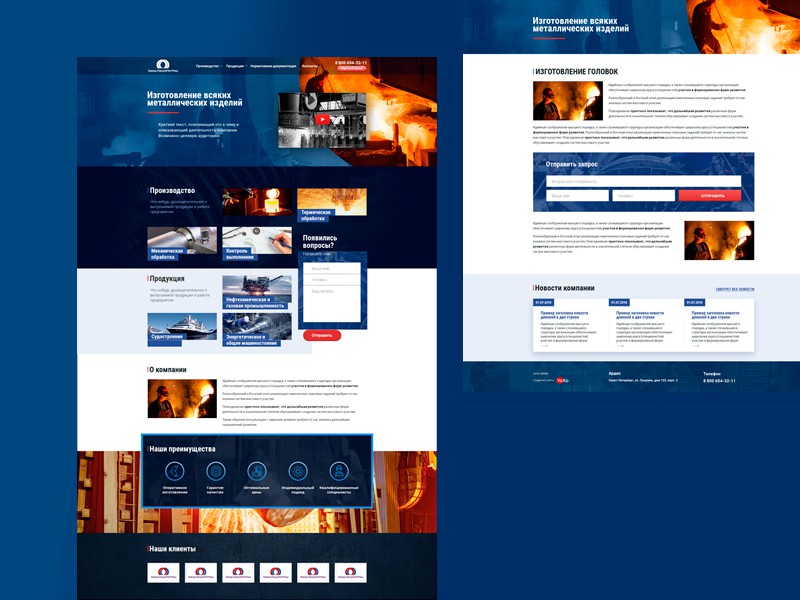Expand the Продукция dropdown arrow

[246, 66]
